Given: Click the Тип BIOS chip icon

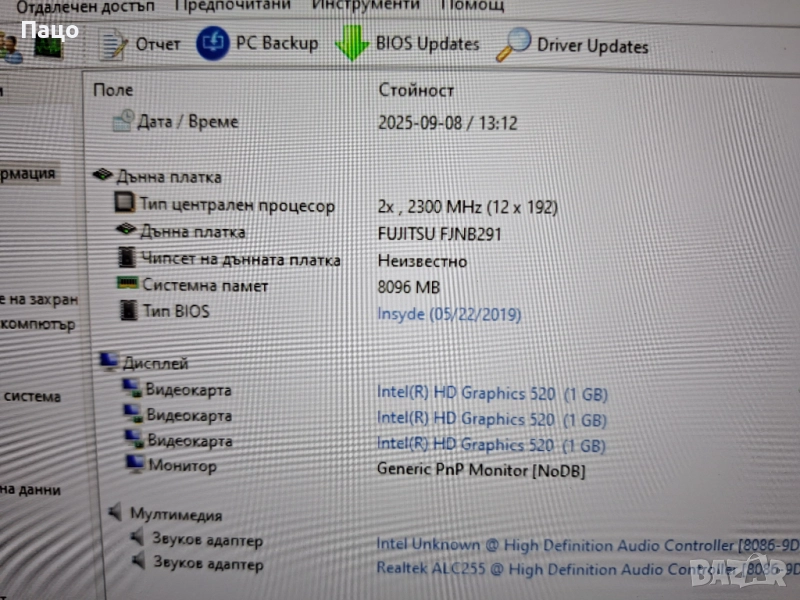Looking at the screenshot, I should pos(128,311).
